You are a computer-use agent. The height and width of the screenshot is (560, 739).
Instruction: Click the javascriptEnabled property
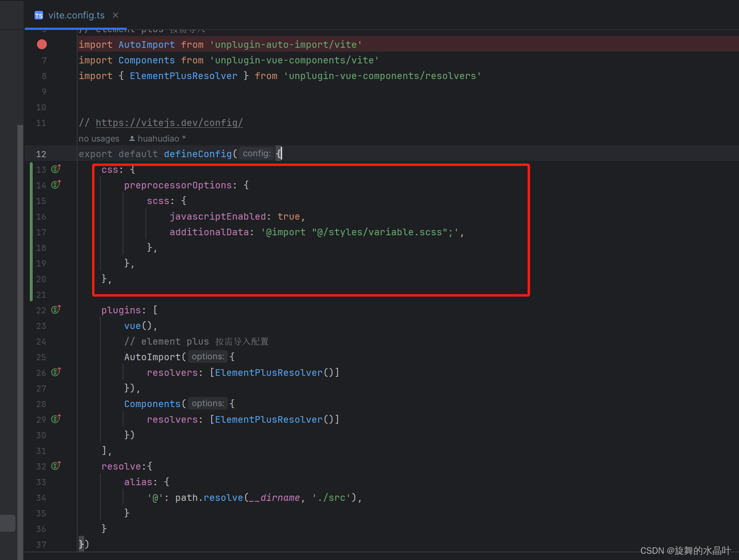(x=218, y=216)
